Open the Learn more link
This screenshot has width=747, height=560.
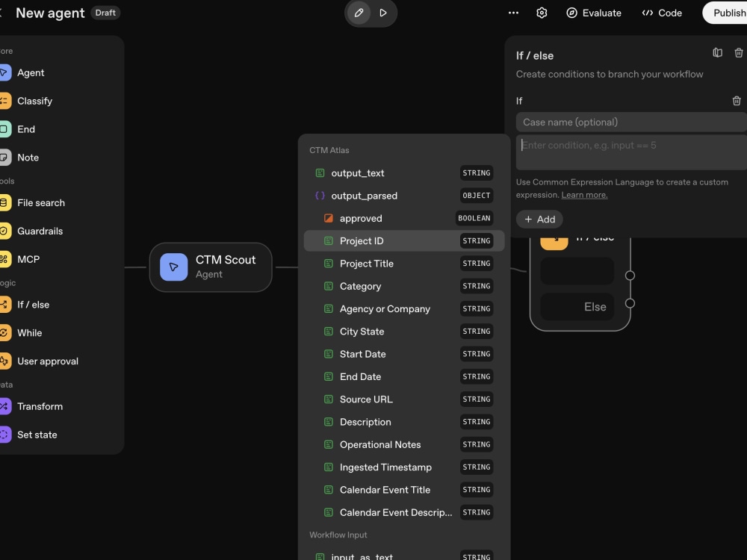point(584,195)
